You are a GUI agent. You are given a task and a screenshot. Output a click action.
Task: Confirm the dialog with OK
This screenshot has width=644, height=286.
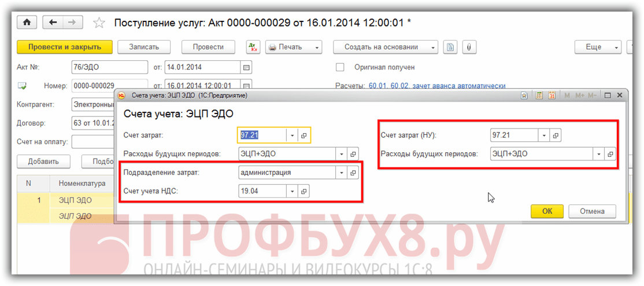coord(547,211)
